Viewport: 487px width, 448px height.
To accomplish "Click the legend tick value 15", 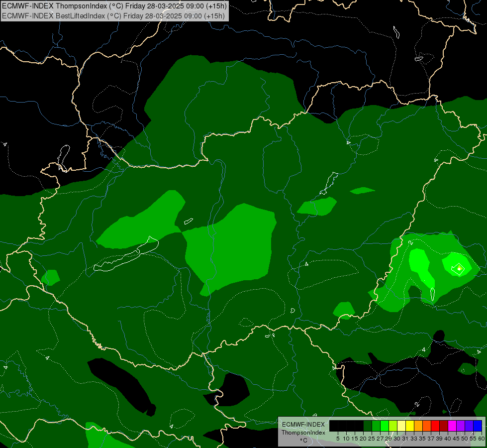I will (x=355, y=439).
